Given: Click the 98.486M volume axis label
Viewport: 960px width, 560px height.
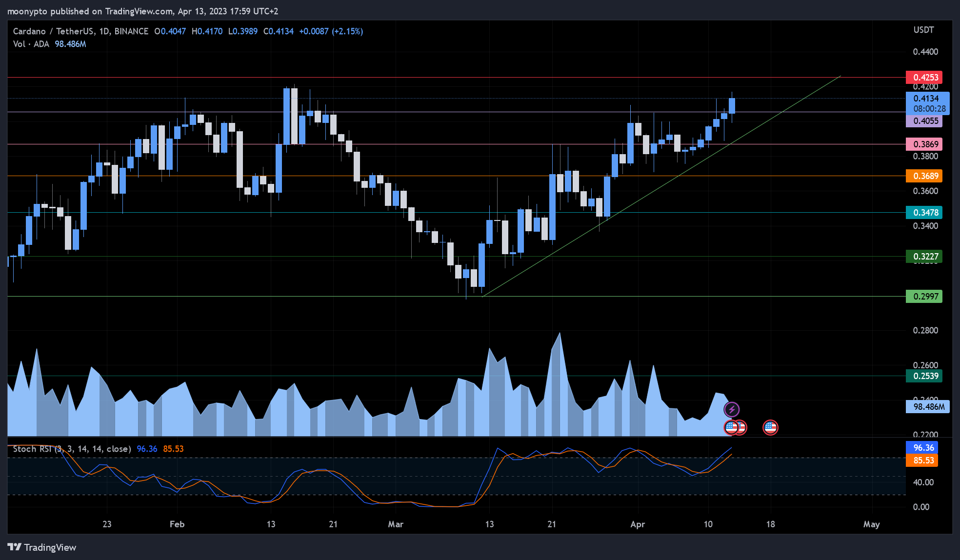Looking at the screenshot, I should (x=928, y=406).
